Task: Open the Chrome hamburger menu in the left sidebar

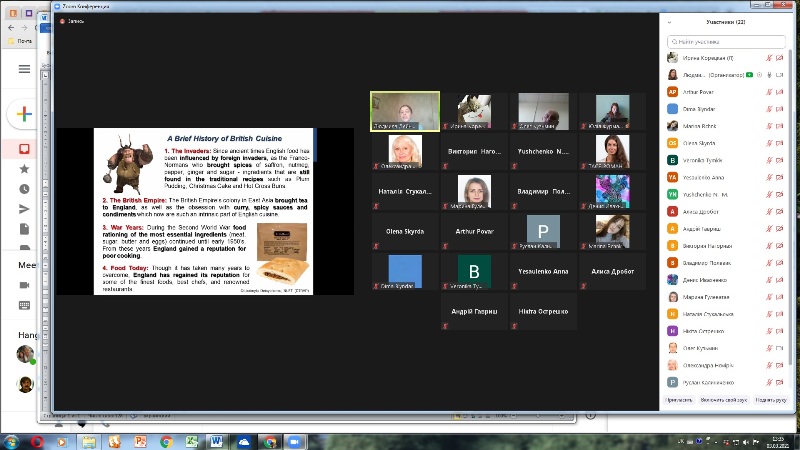Action: (x=24, y=69)
